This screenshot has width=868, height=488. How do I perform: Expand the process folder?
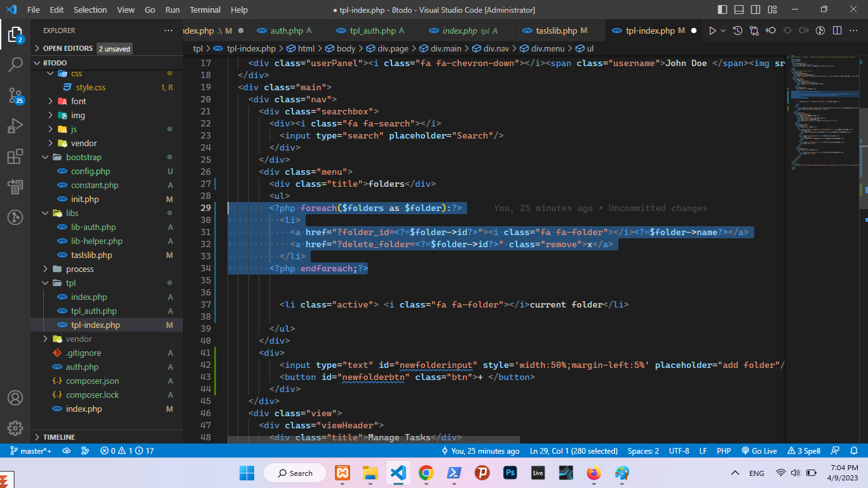click(x=107, y=269)
